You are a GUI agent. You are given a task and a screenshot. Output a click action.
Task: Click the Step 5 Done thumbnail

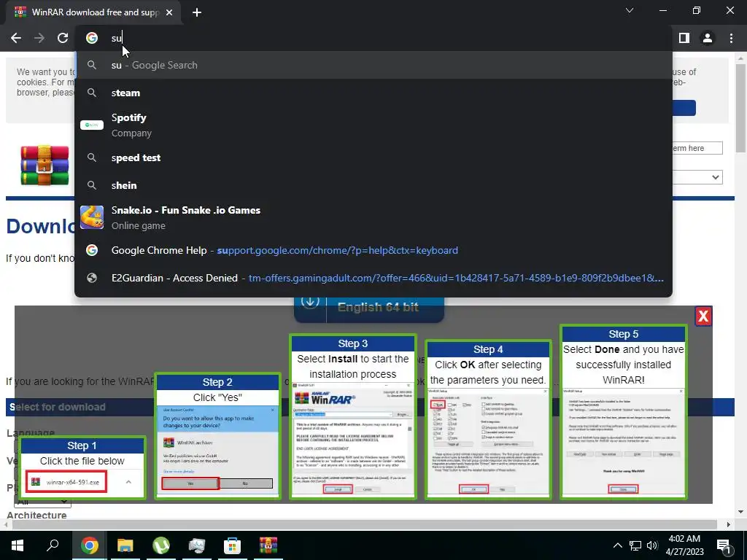pos(623,412)
